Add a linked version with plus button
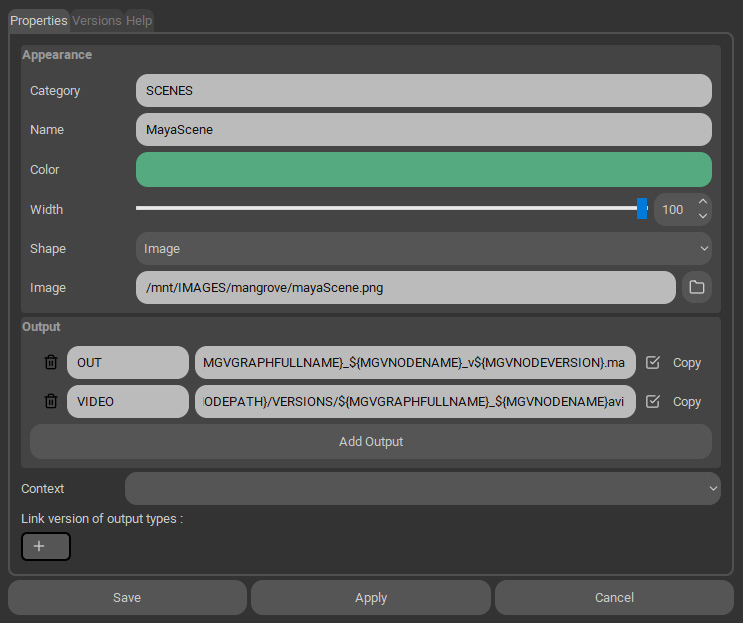Image resolution: width=743 pixels, height=623 pixels. 46,546
